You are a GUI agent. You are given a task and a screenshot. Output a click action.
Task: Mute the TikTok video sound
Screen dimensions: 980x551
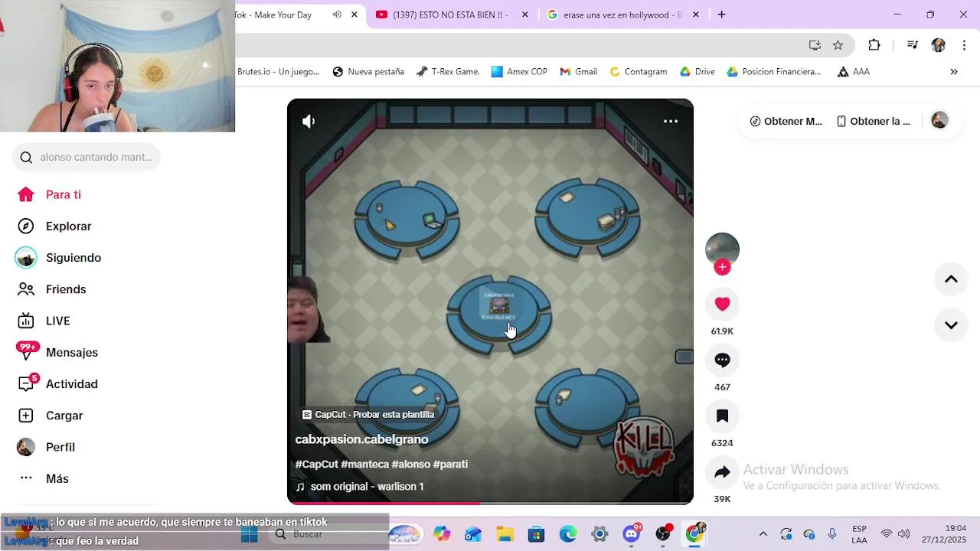[309, 121]
